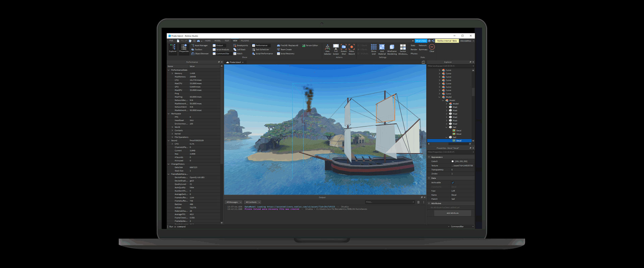
Task: Collapse the PerformanceStats tree section
Action: click(169, 70)
